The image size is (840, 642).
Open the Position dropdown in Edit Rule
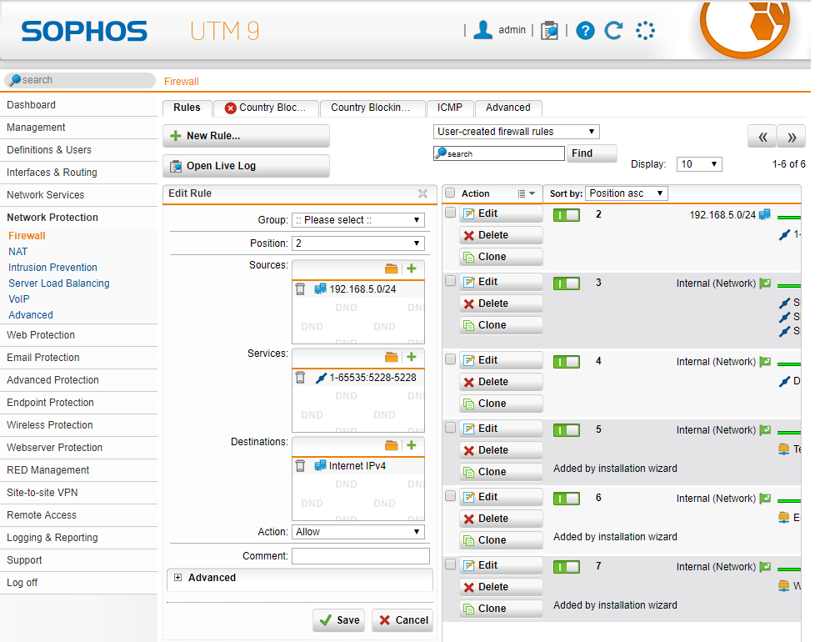(357, 243)
